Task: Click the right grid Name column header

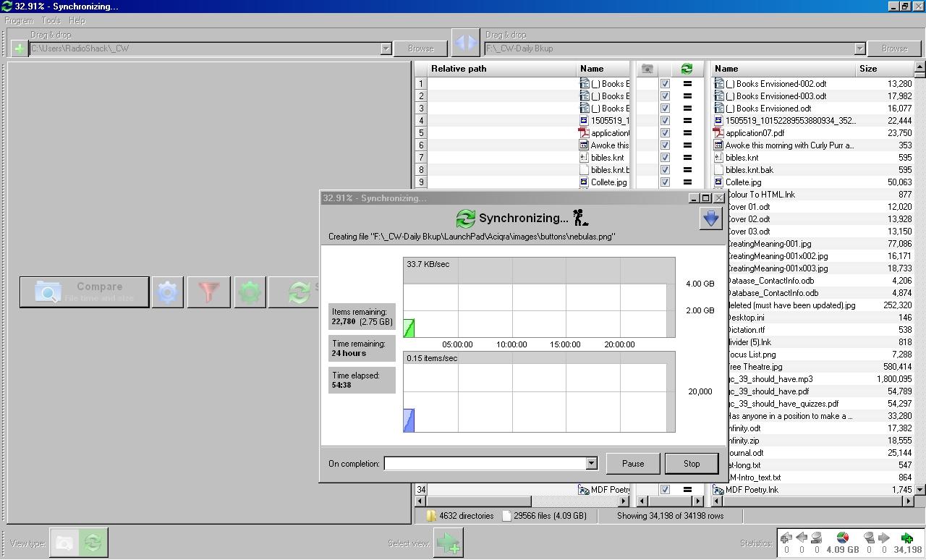Action: click(783, 69)
